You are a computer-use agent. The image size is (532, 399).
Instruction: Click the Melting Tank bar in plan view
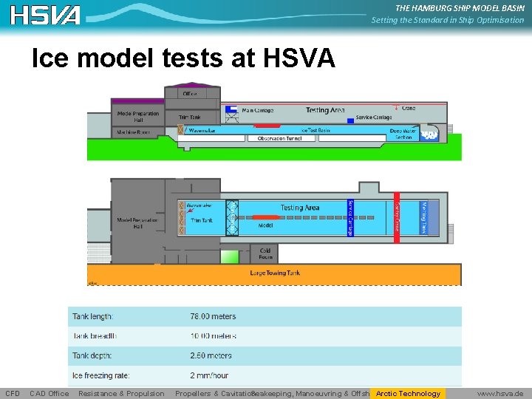424,217
